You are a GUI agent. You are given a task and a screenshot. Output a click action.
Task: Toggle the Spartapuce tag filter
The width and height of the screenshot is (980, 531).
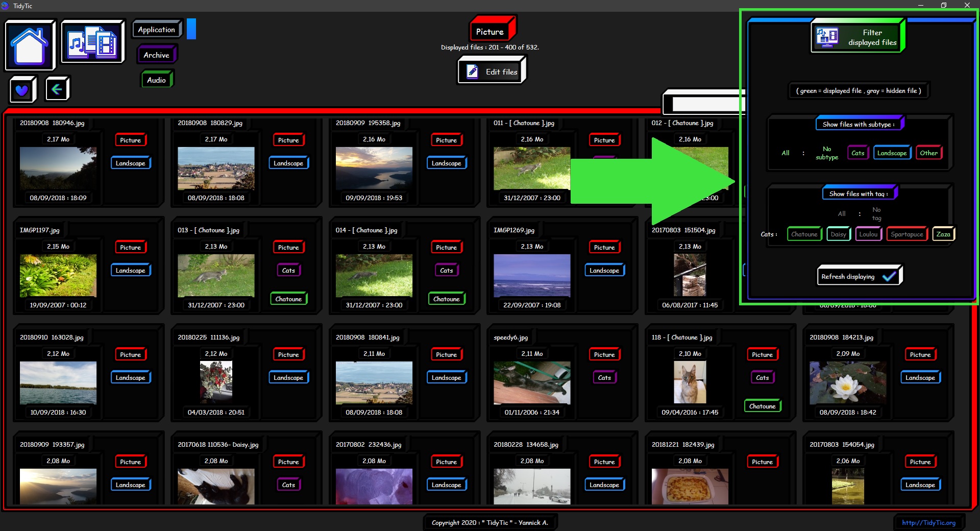click(x=906, y=234)
